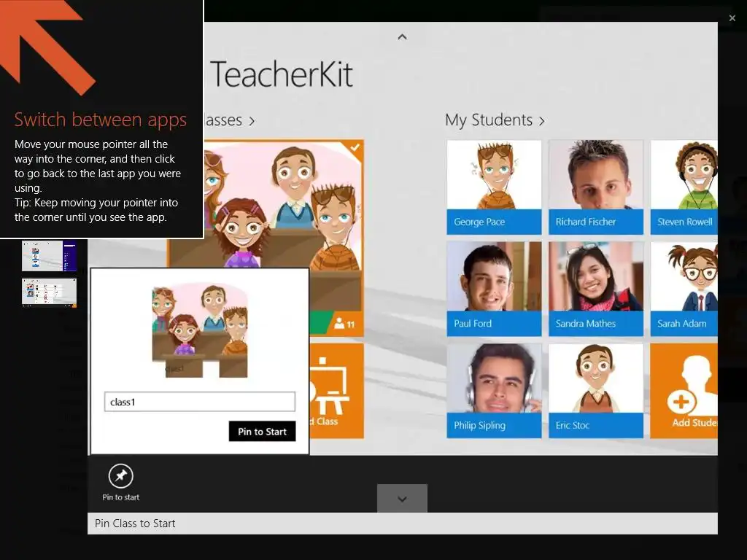Switch to the lower app thumbnail in switcher
The image size is (747, 560).
click(x=49, y=292)
